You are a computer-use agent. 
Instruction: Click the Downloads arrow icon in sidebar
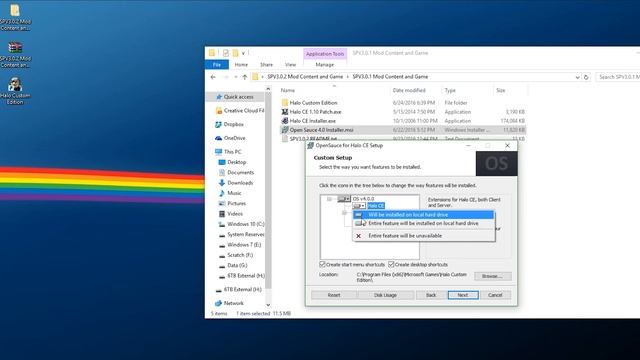click(222, 183)
